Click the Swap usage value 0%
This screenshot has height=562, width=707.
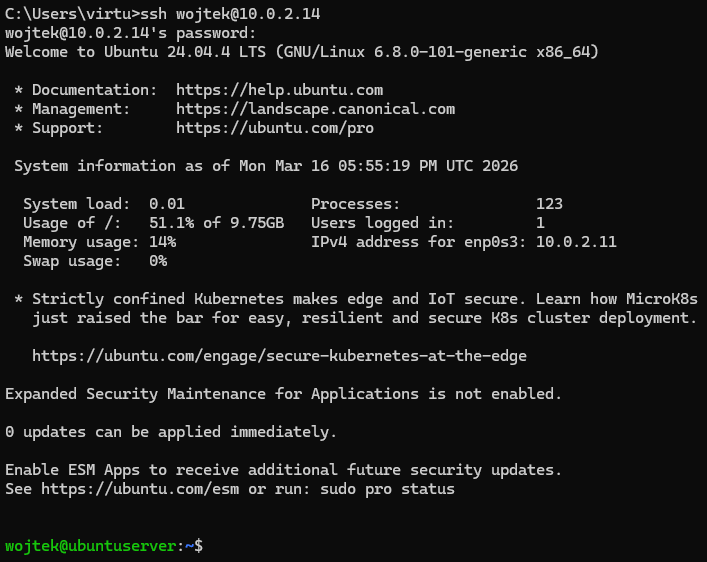[x=158, y=261]
